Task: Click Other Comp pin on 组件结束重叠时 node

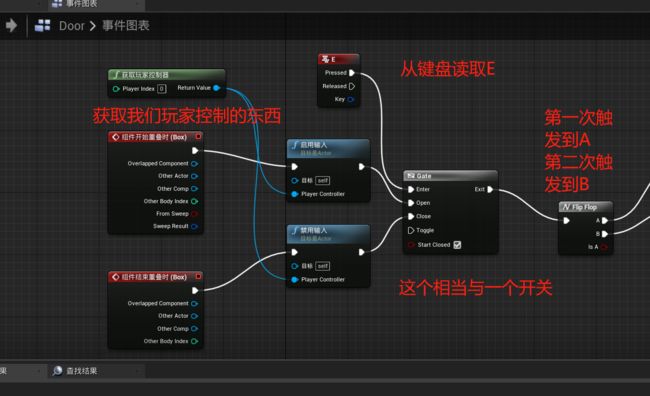Action: click(194, 328)
